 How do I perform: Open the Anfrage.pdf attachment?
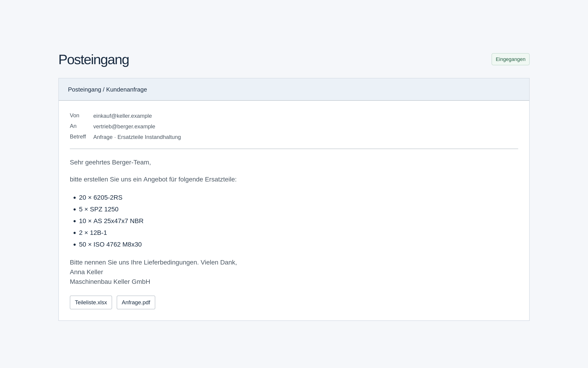tap(136, 302)
